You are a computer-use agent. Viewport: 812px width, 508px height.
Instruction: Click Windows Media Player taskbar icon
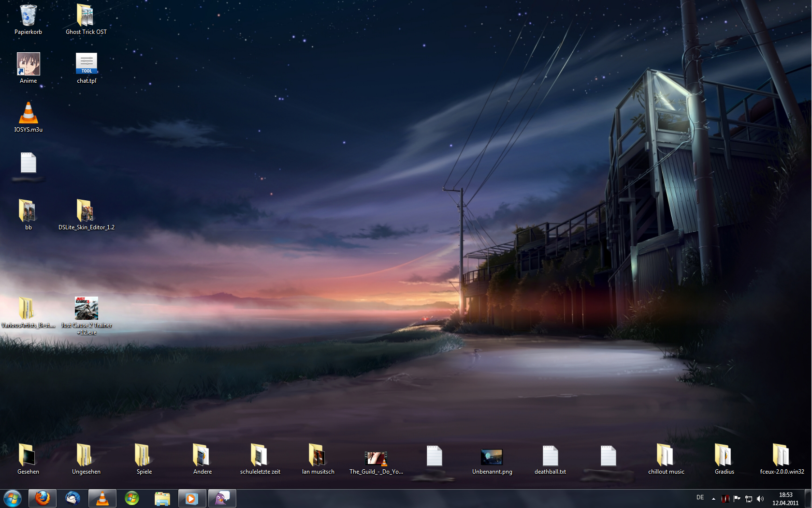pyautogui.click(x=192, y=498)
